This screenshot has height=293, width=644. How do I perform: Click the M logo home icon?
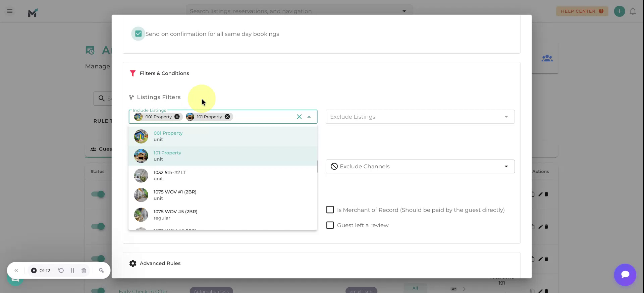coord(33,13)
